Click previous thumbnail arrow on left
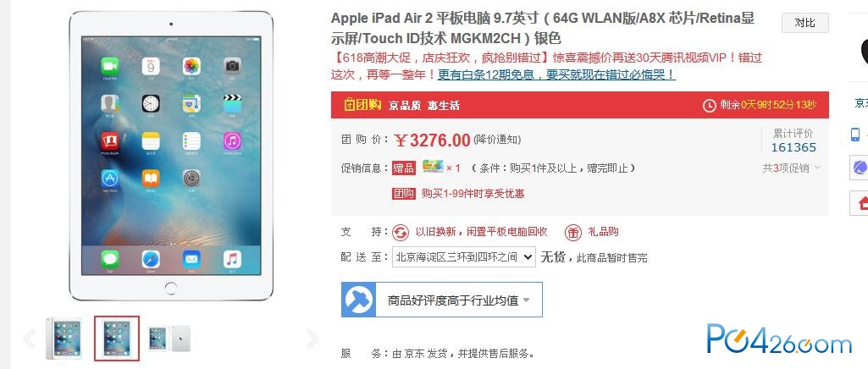This screenshot has width=868, height=369. point(30,339)
